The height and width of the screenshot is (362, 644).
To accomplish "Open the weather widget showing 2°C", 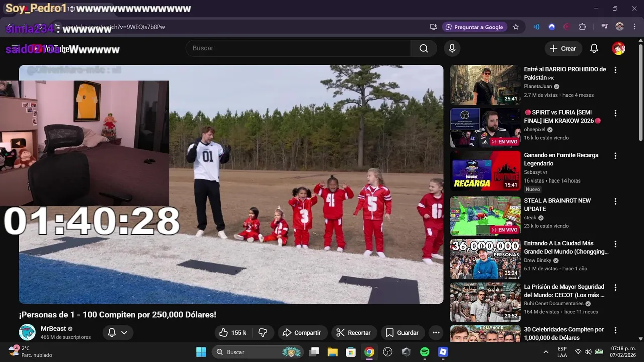I will coord(30,352).
